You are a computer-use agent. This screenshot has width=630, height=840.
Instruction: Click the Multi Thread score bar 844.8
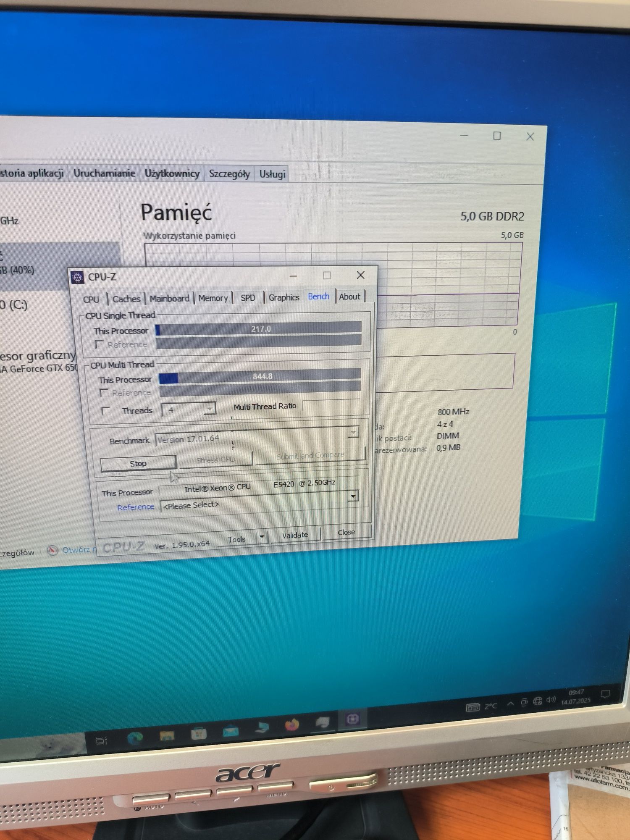260,377
